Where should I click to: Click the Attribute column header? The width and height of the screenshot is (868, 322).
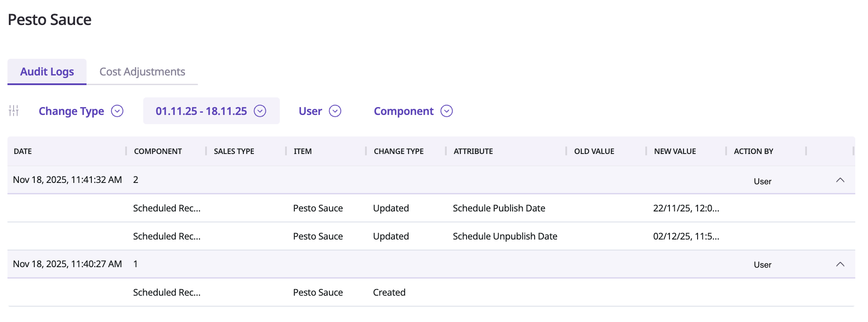473,151
